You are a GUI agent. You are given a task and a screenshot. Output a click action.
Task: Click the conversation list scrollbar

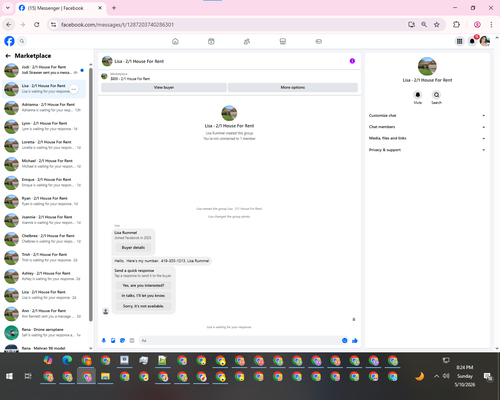pos(91,195)
